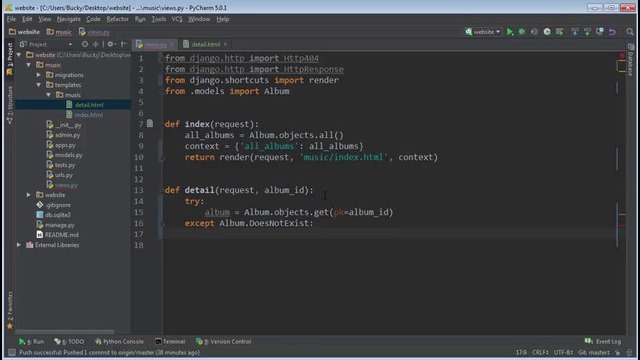Open VCS show history icon

(x=600, y=32)
